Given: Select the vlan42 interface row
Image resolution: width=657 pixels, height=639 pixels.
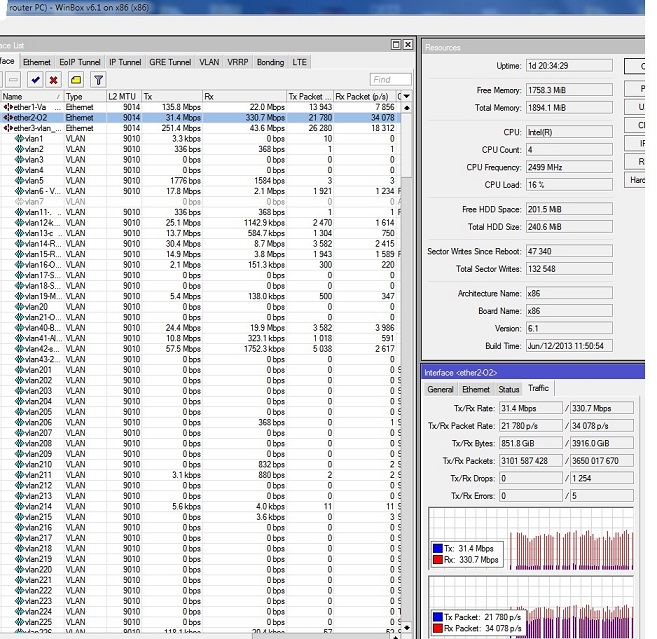Looking at the screenshot, I should coord(200,349).
